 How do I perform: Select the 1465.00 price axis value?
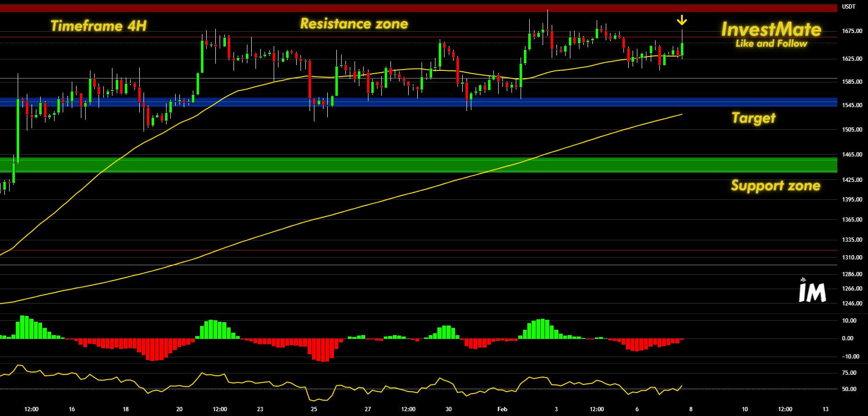coord(852,155)
